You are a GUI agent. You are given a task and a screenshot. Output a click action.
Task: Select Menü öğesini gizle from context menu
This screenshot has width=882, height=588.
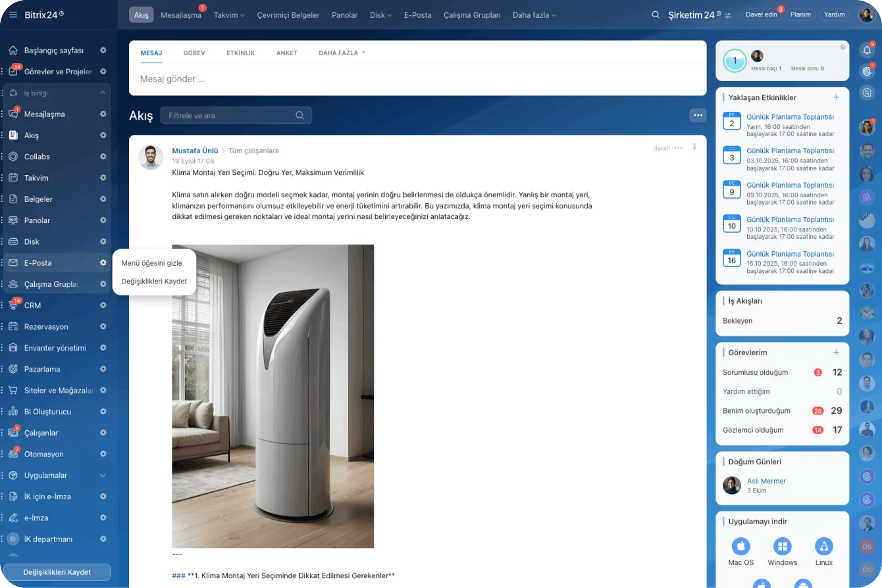click(x=151, y=263)
